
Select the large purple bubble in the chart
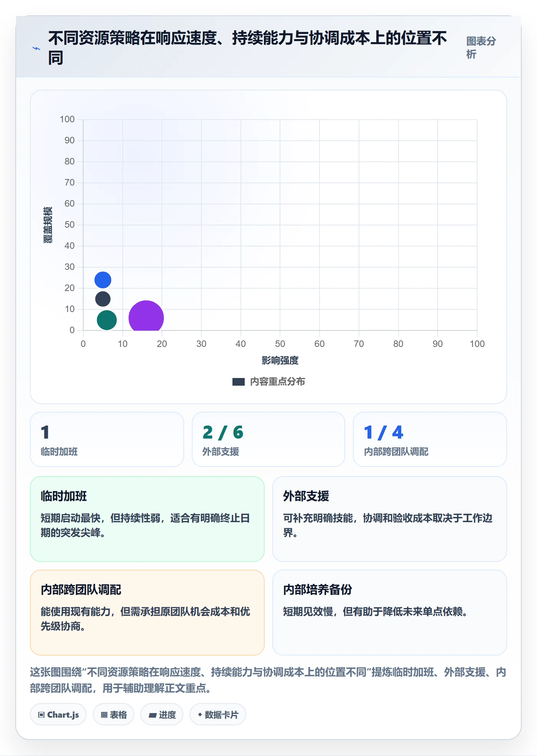(x=146, y=316)
